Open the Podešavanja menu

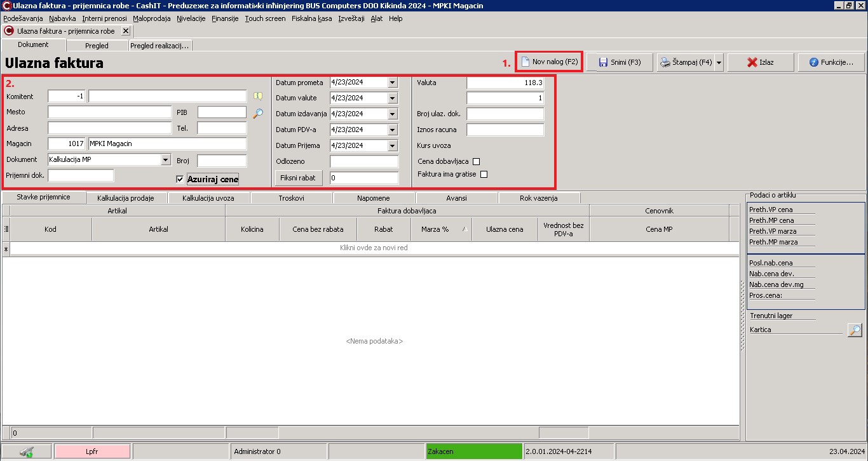pyautogui.click(x=23, y=18)
